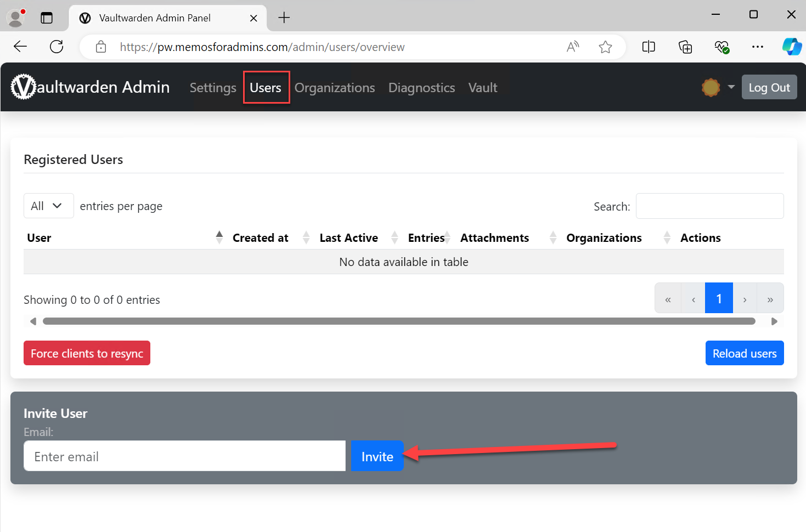View site information lock icon

101,47
